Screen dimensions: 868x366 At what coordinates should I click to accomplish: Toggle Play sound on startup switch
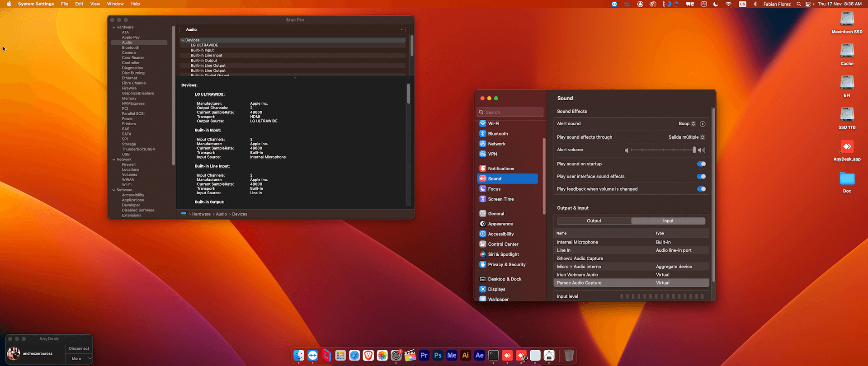click(701, 164)
